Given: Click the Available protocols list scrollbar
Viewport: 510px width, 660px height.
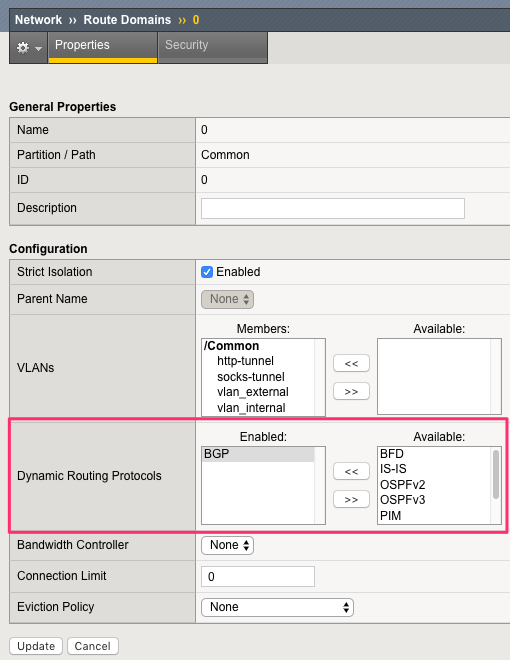Looking at the screenshot, I should coord(496,475).
